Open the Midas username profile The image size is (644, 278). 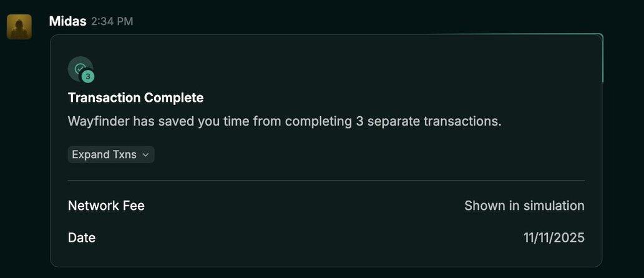(x=67, y=21)
